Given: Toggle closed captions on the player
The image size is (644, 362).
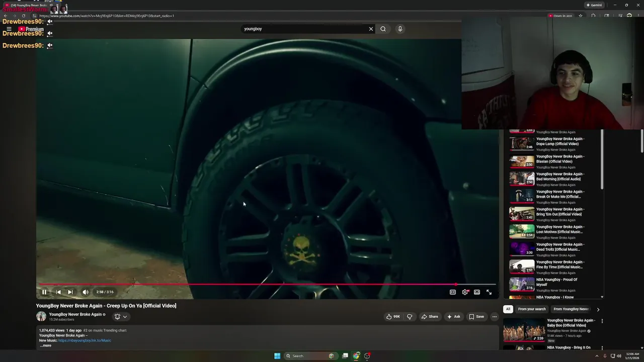Looking at the screenshot, I should click(x=453, y=292).
